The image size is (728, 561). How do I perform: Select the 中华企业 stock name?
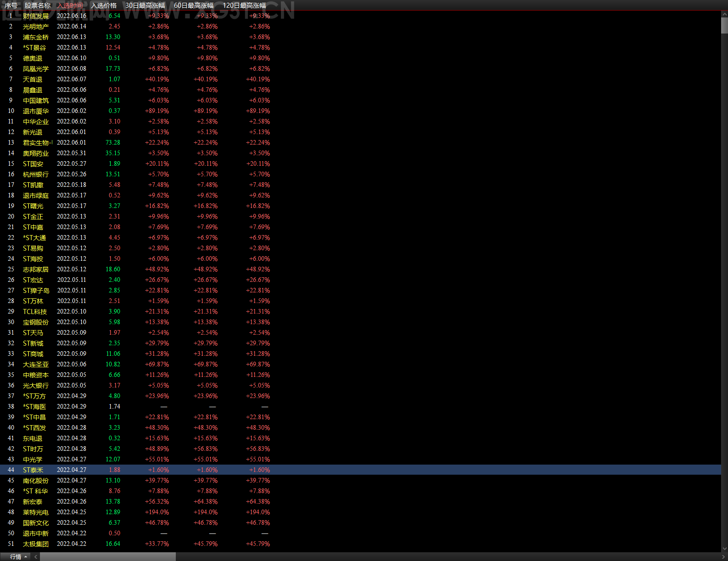click(36, 122)
